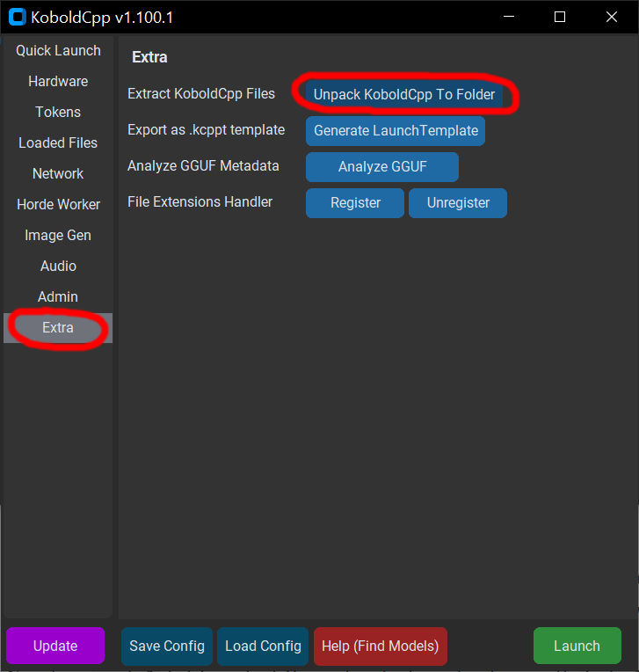Image resolution: width=639 pixels, height=672 pixels.
Task: Maximize the KoboldCpp window
Action: point(560,17)
